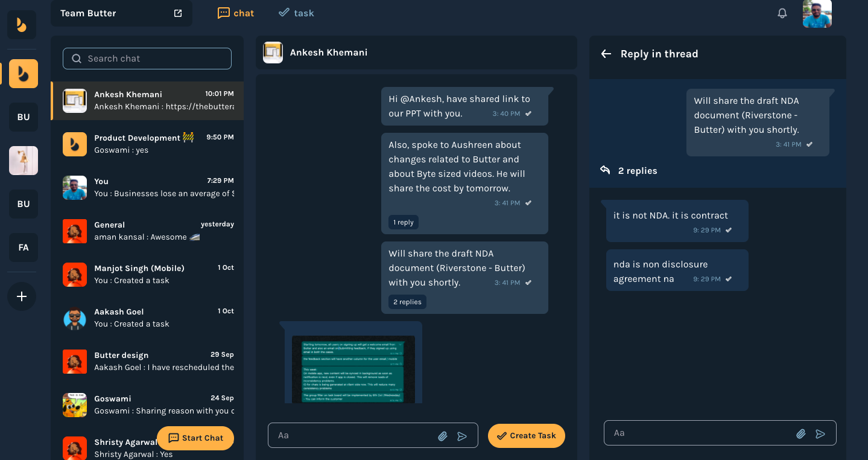Click the avatar in the You chat row
The height and width of the screenshot is (460, 868).
click(75, 188)
